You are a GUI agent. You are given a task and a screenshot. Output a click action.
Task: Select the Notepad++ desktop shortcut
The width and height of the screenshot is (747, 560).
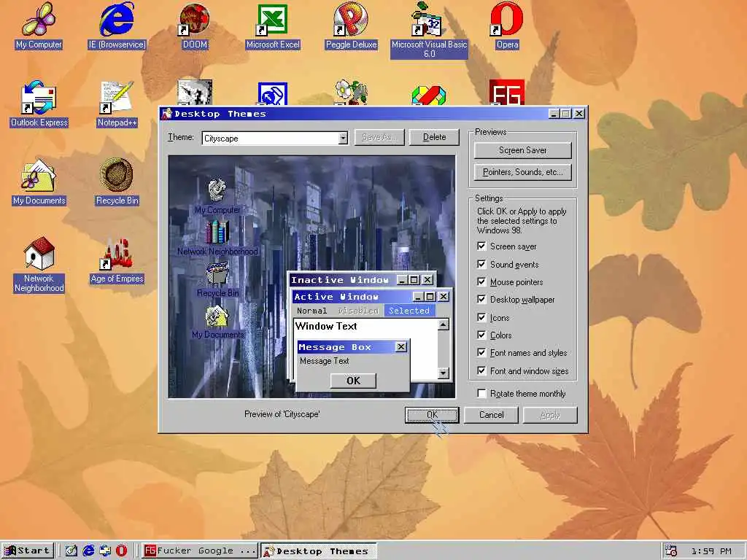click(117, 104)
